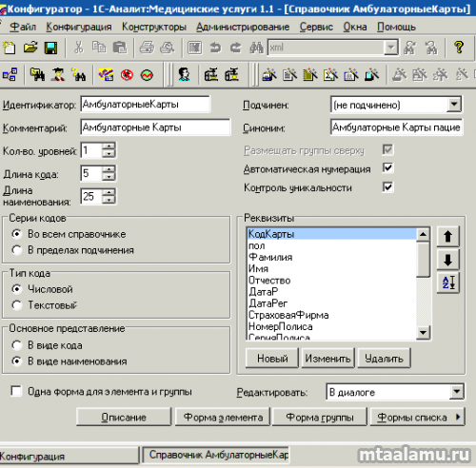The width and height of the screenshot is (476, 468).
Task: Enable Одна форма для элемента и группы
Action: click(x=16, y=391)
